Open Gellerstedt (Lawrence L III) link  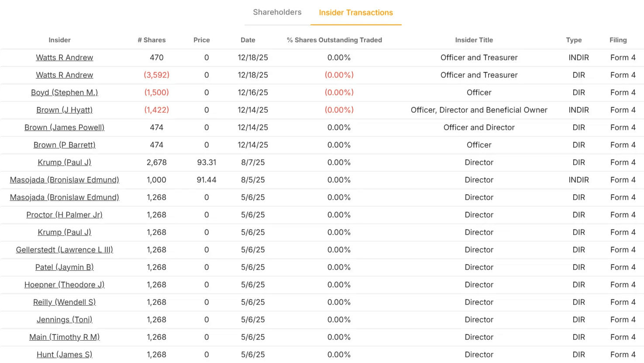pyautogui.click(x=64, y=250)
